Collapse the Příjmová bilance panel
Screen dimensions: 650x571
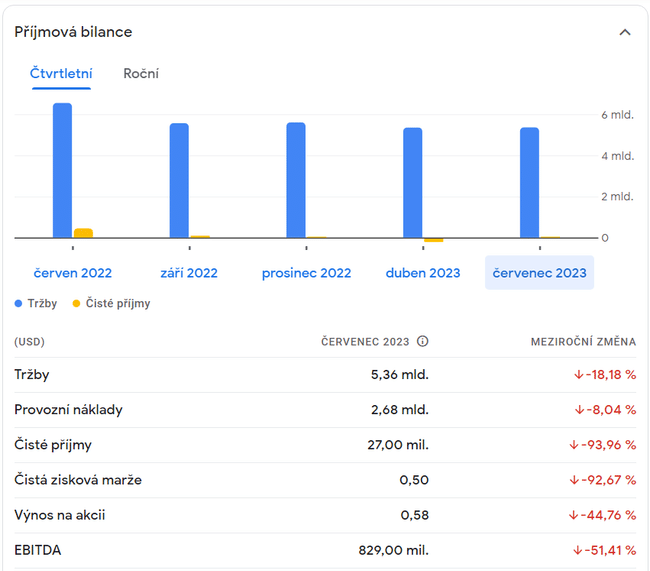tap(625, 32)
